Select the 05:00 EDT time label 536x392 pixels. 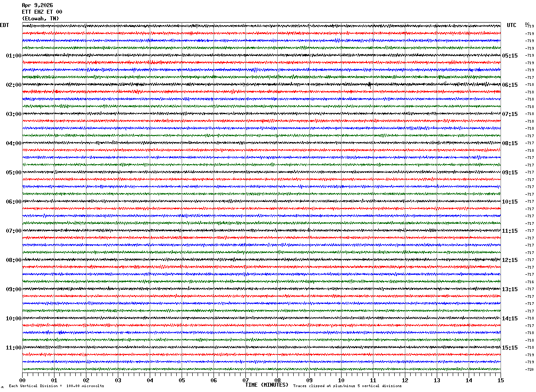[14, 173]
